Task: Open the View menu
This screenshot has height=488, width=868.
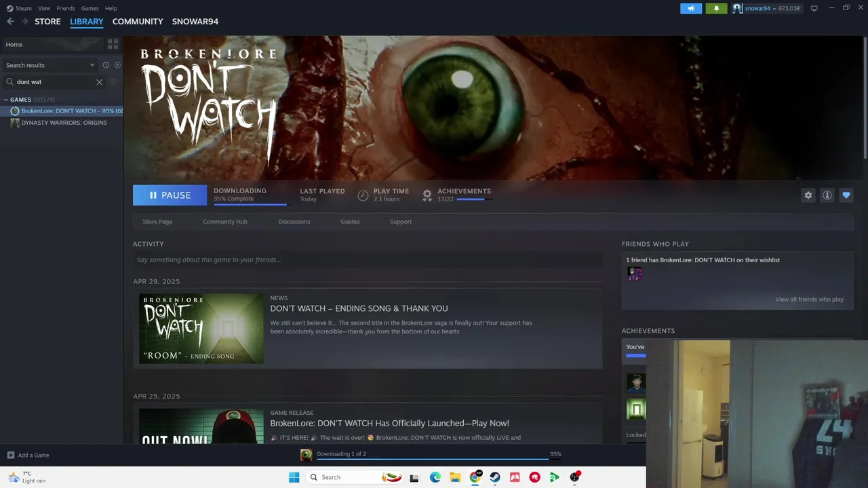Action: (x=44, y=8)
